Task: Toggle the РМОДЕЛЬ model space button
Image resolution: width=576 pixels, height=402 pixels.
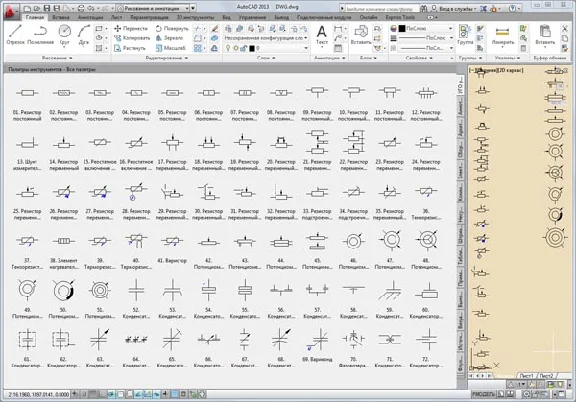Action: tap(483, 394)
